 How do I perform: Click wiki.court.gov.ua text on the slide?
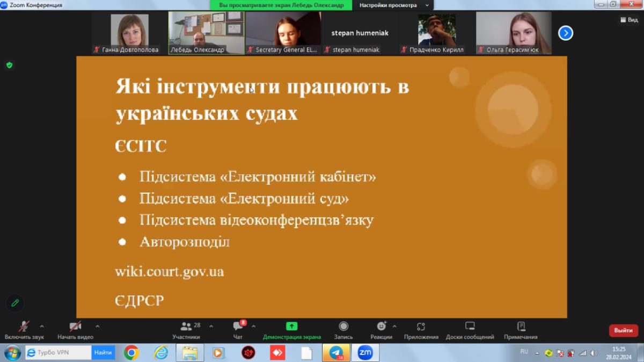pyautogui.click(x=170, y=271)
